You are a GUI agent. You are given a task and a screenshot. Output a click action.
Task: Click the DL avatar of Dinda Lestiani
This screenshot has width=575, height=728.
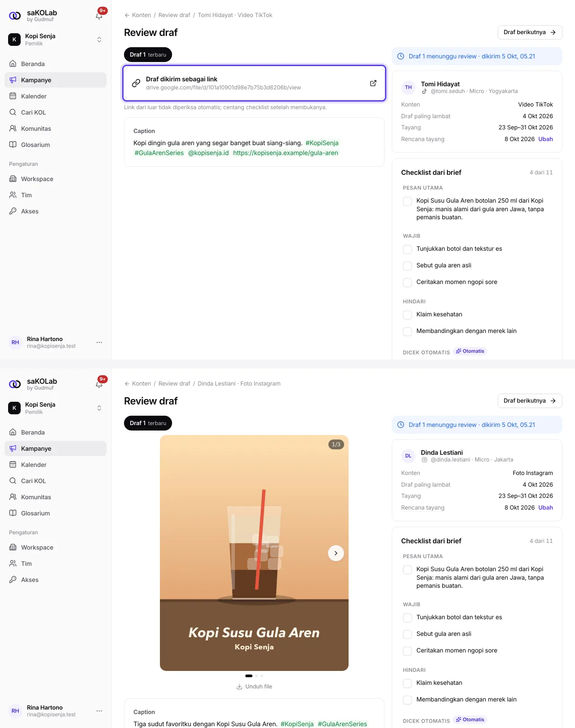click(x=408, y=456)
